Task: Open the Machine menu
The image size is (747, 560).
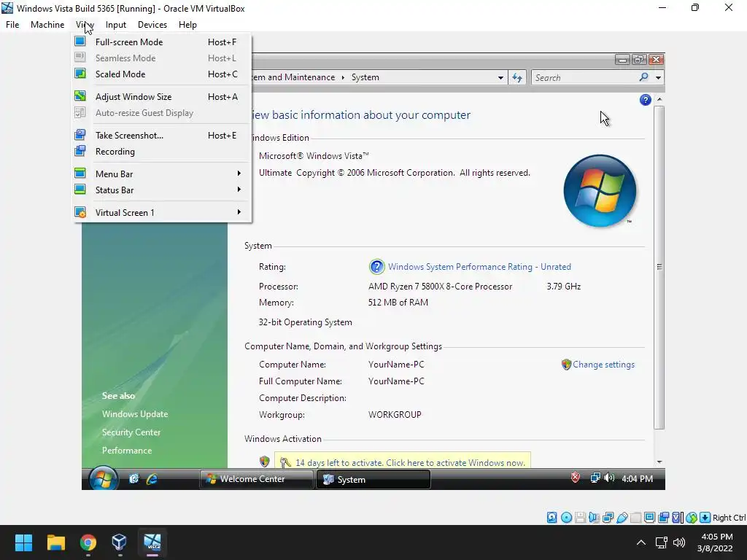Action: click(x=47, y=25)
